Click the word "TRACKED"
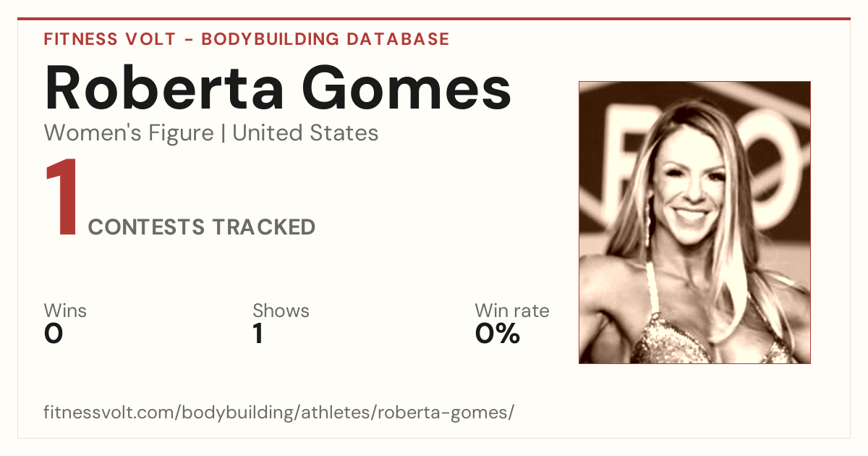The width and height of the screenshot is (868, 456). pos(263,227)
